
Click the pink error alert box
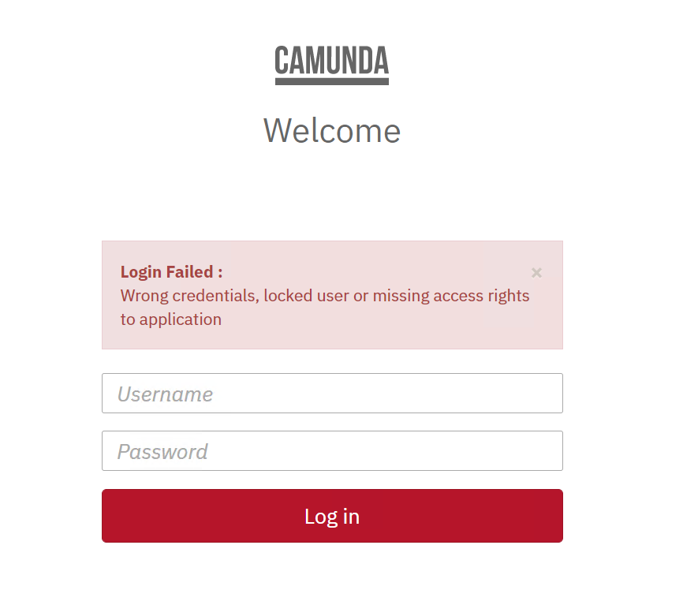(x=332, y=295)
